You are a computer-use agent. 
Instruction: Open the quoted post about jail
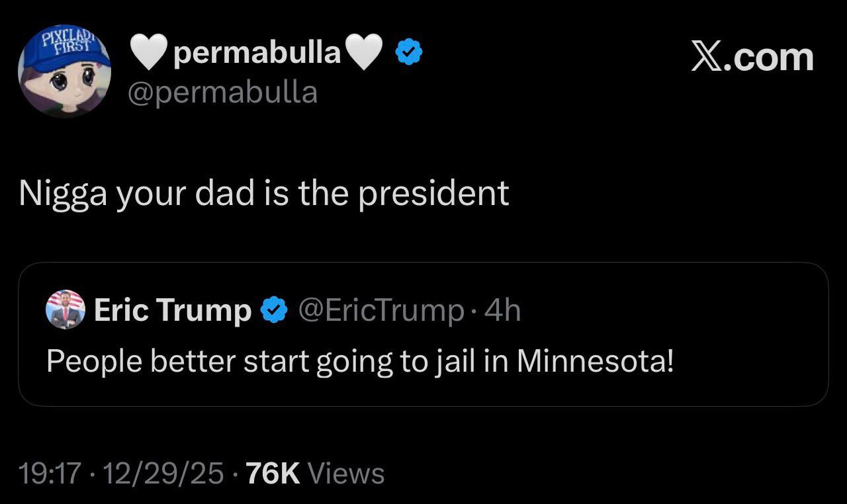423,384
